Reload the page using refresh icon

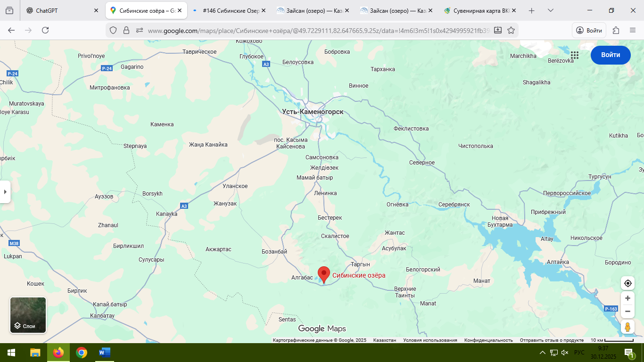[x=45, y=30]
